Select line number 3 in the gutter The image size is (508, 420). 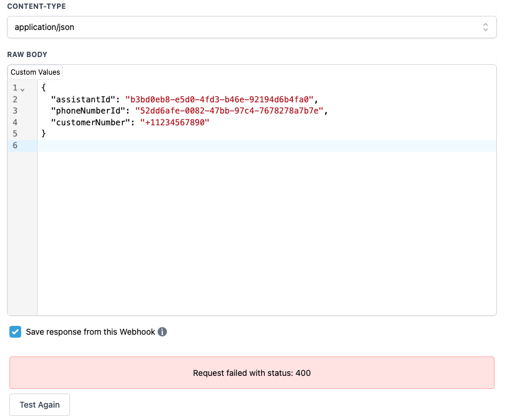click(15, 111)
